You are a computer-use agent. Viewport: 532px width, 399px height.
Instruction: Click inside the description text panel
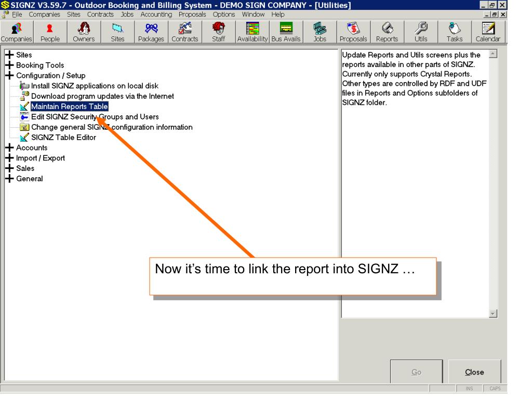click(x=415, y=183)
